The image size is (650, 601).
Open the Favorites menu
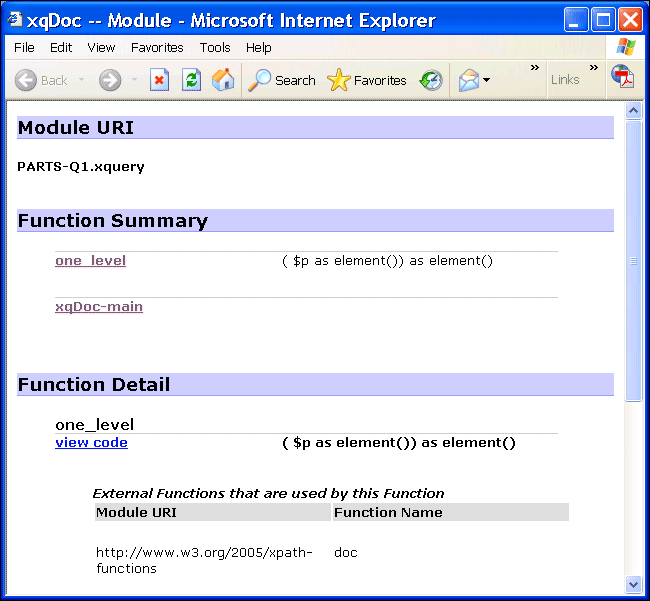coord(157,47)
